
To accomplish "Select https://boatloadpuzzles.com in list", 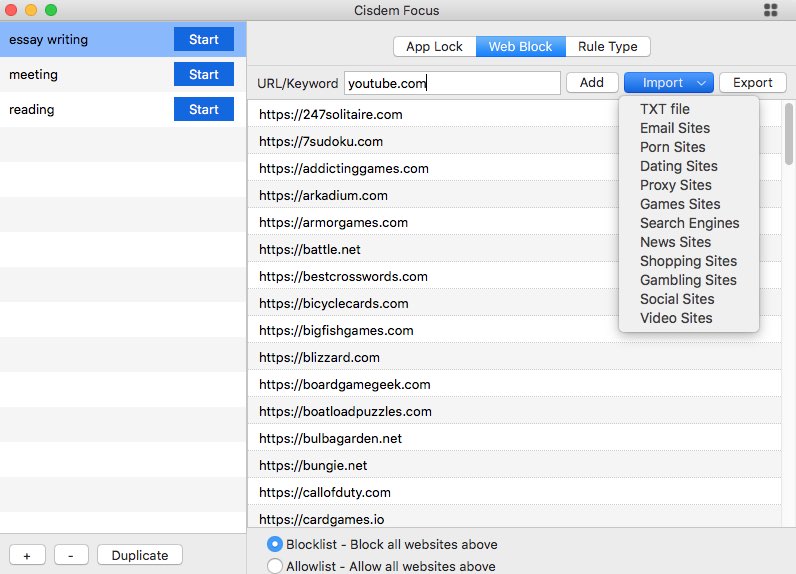I will [514, 412].
